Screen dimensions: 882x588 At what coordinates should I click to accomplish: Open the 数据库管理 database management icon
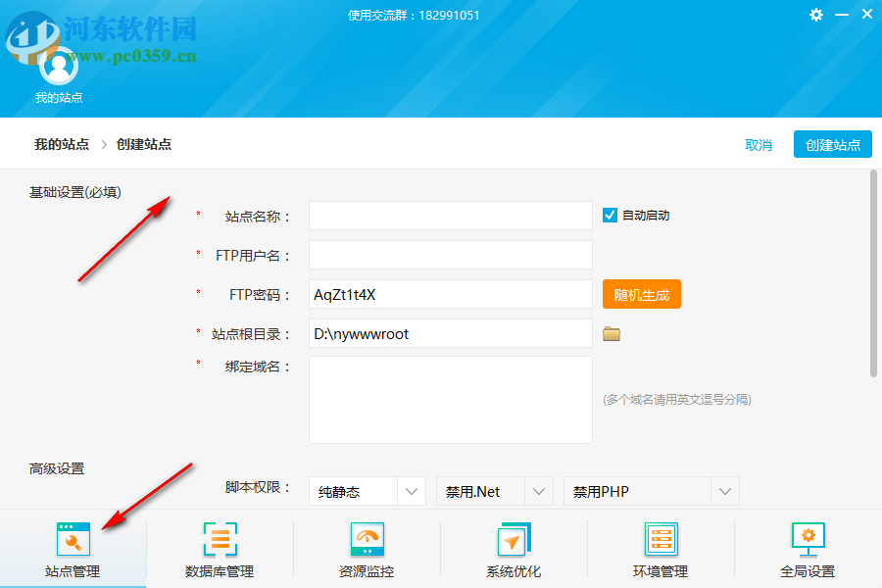220,539
